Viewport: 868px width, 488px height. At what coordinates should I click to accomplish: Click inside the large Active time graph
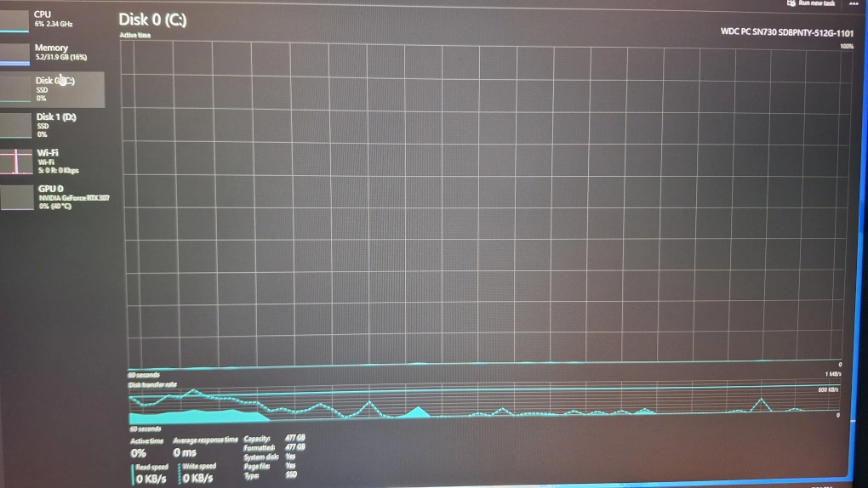coord(483,204)
